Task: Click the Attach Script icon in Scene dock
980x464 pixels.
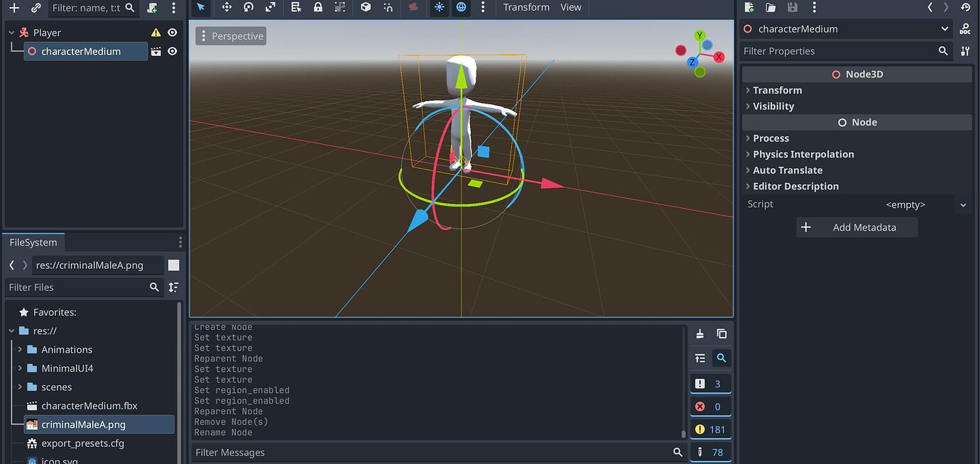Action: pyautogui.click(x=152, y=8)
